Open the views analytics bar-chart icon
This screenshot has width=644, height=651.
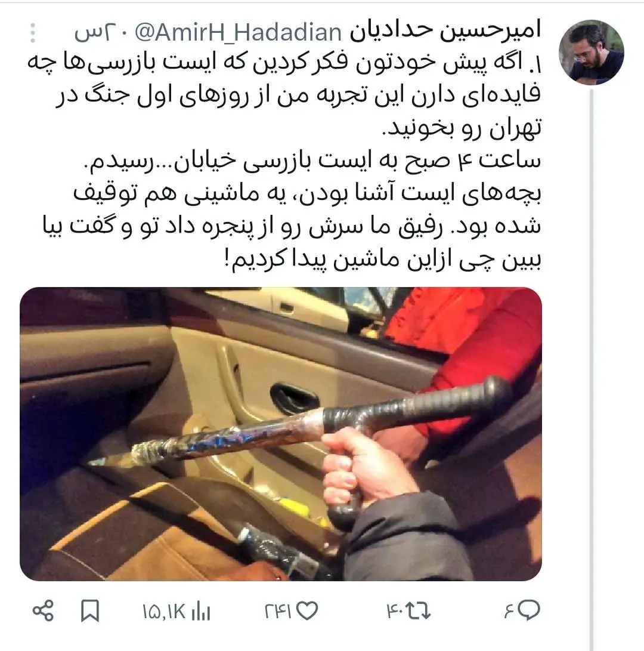click(201, 611)
